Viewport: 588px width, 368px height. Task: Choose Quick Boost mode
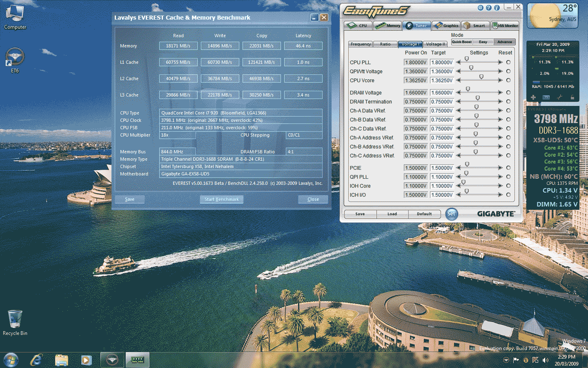click(x=461, y=42)
